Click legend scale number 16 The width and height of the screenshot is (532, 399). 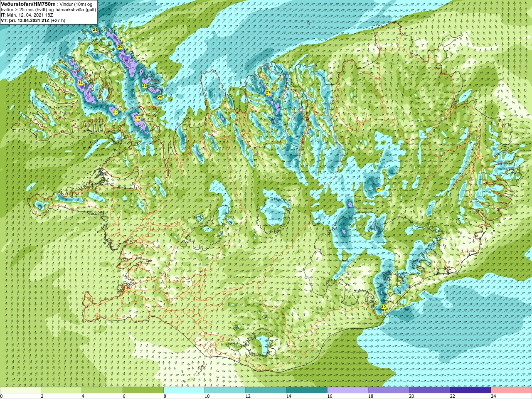coord(330,396)
